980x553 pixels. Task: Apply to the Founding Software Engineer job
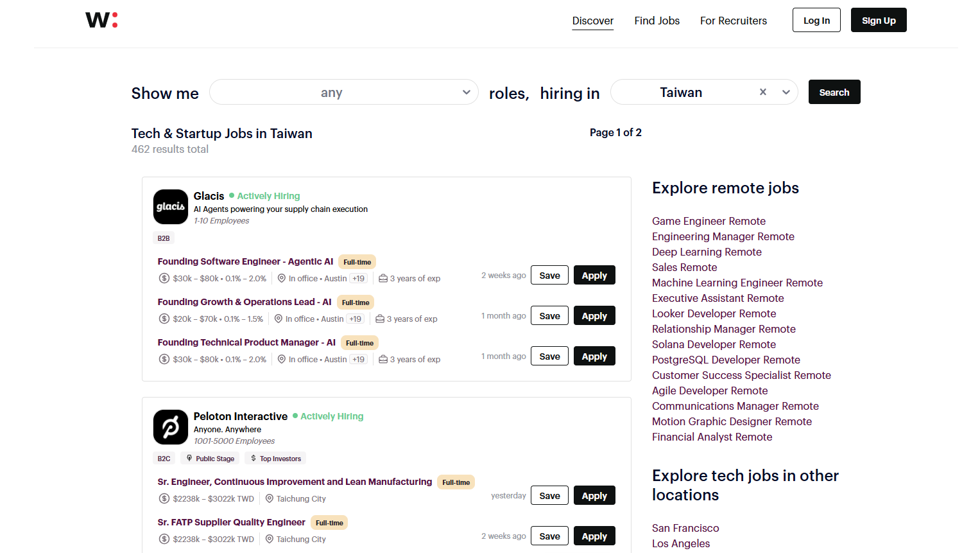tap(594, 276)
